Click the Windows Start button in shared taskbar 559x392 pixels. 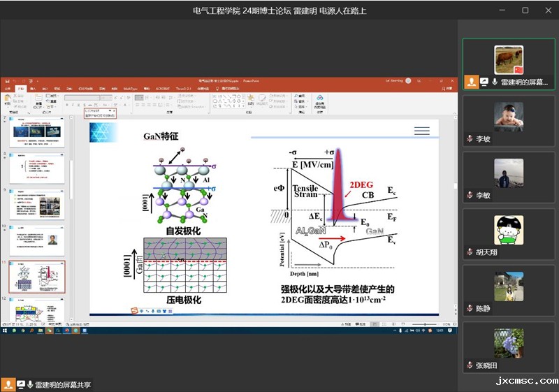(4, 331)
